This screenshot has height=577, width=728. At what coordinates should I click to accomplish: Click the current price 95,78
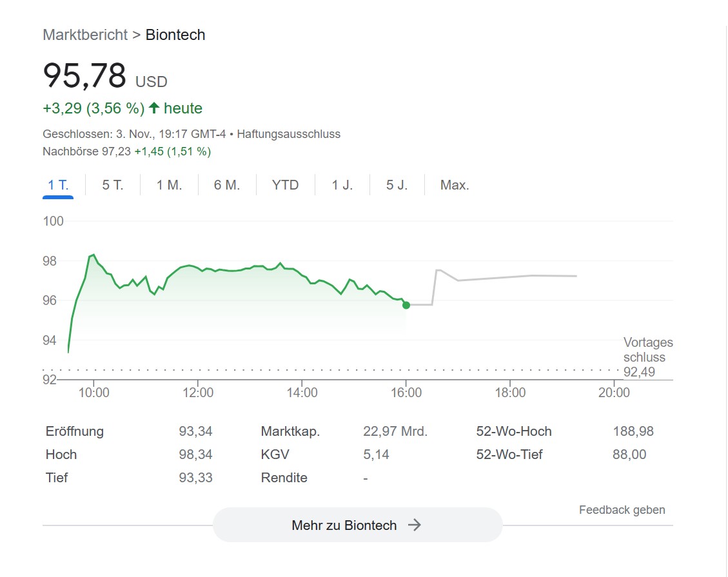(84, 75)
